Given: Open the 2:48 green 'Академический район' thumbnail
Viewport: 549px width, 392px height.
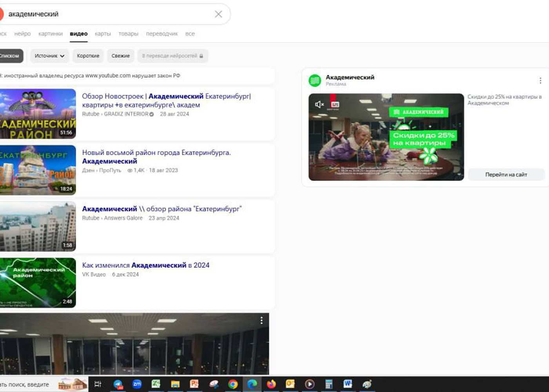Looking at the screenshot, I should tap(38, 283).
